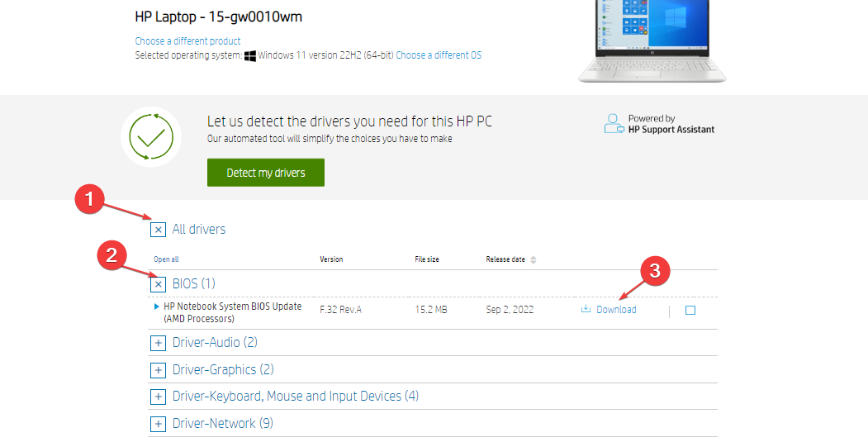Collapse the All drivers section
This screenshot has height=442, width=868.
click(x=158, y=230)
